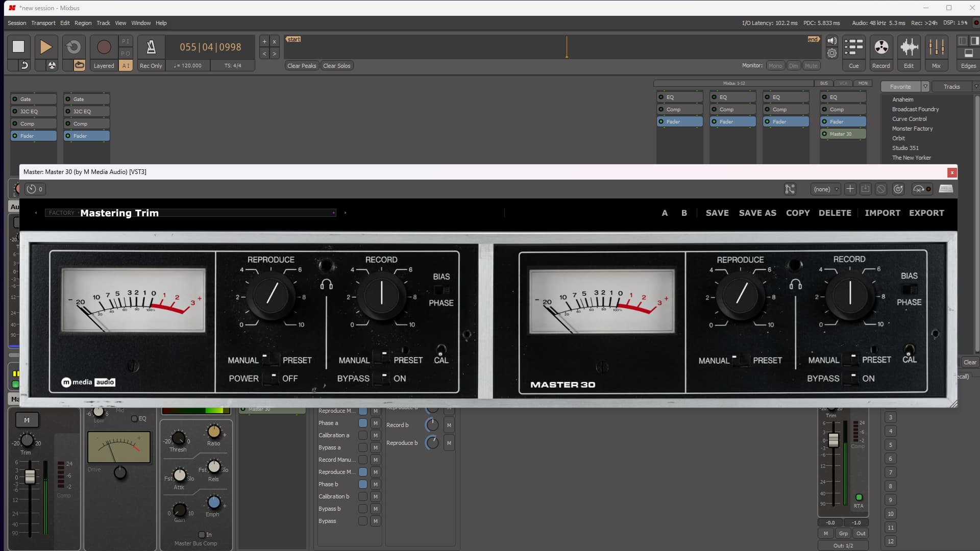Image resolution: width=980 pixels, height=551 pixels.
Task: Click the left Edges layout icon
Action: pos(963,41)
